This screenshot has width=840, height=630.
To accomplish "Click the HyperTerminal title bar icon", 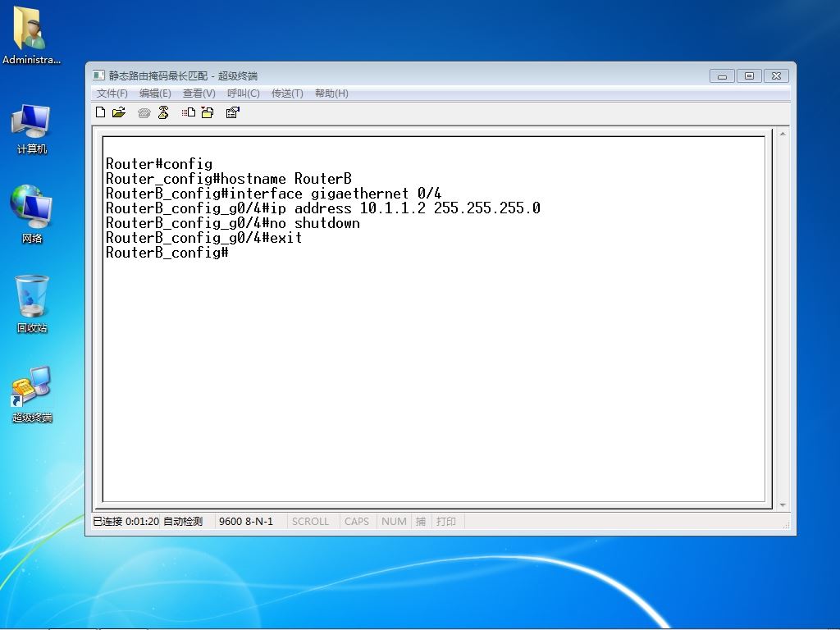I will point(98,75).
